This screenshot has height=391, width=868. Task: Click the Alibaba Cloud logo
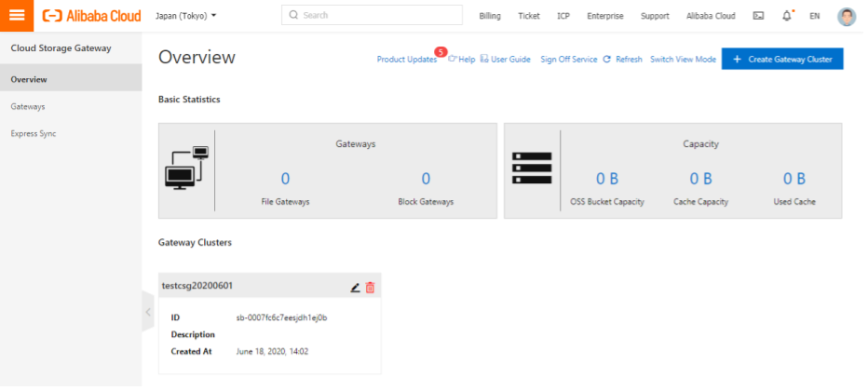click(x=92, y=16)
